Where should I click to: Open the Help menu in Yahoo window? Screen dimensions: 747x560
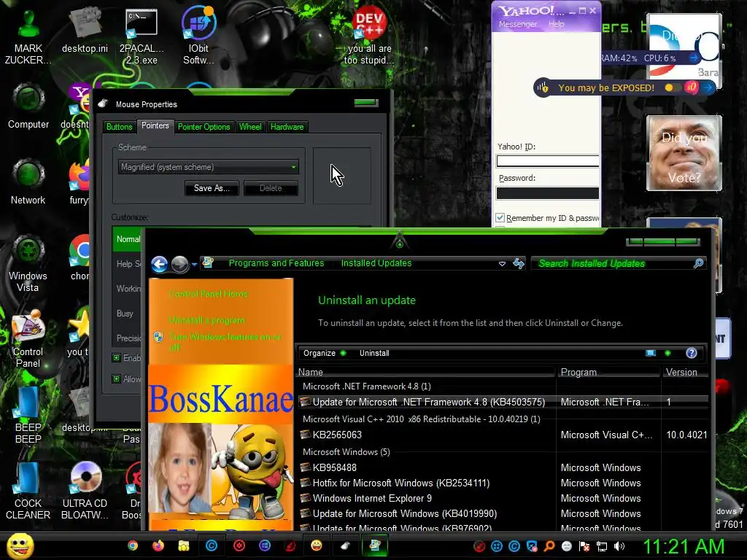(x=556, y=24)
